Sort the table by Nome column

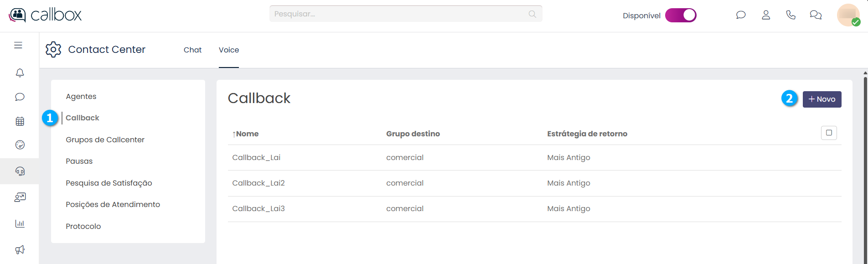[246, 134]
